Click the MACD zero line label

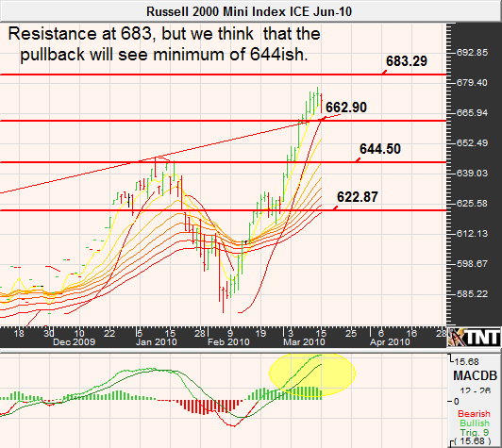click(x=456, y=401)
